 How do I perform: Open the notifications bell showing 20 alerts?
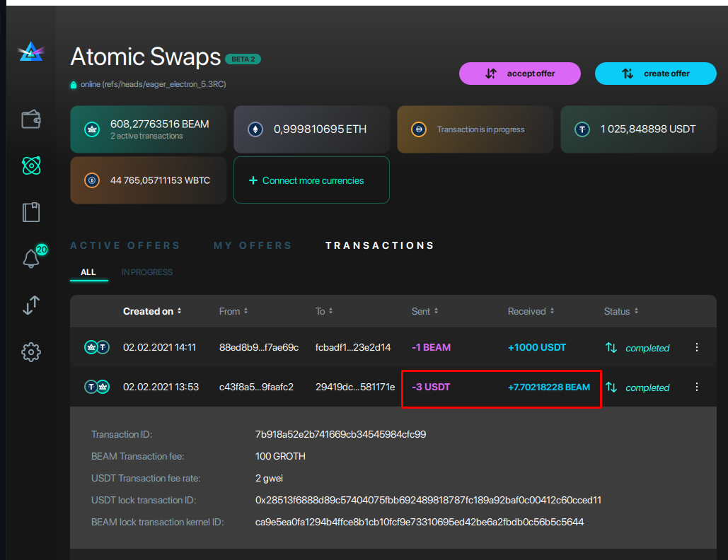(31, 259)
